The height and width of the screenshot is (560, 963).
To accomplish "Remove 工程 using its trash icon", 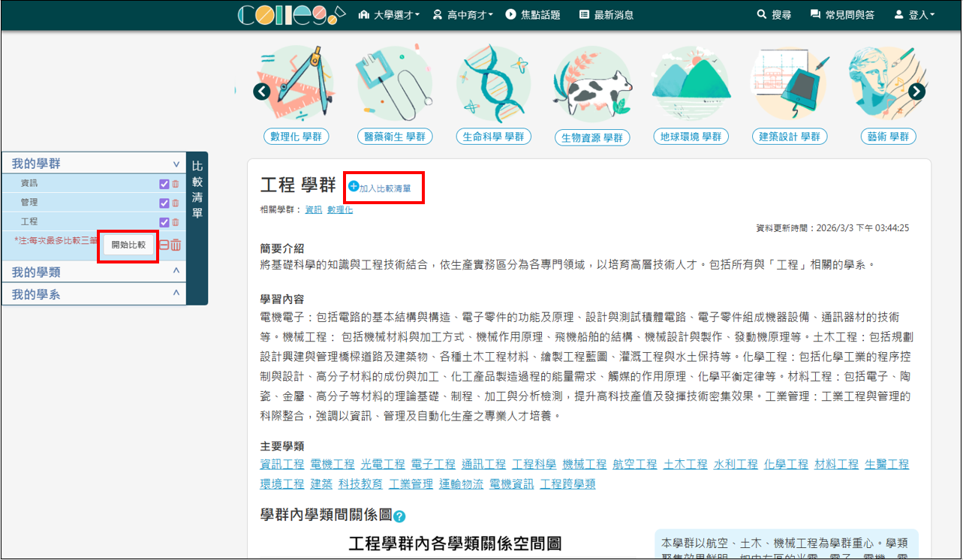I will [176, 222].
